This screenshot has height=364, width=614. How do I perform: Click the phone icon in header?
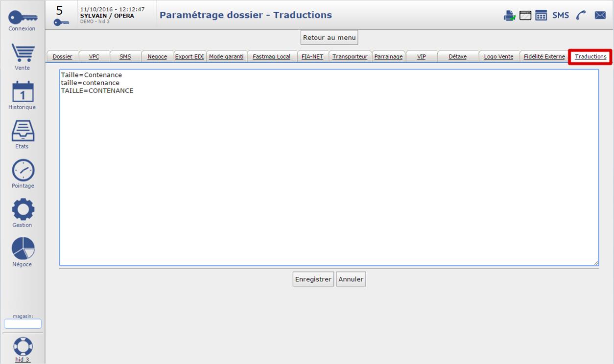581,16
